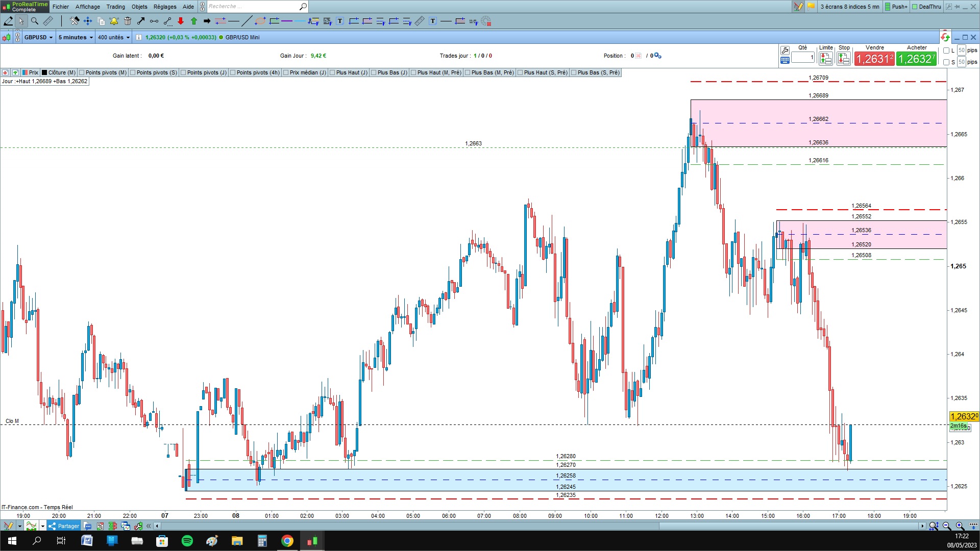Click the alert bell icon
Image resolution: width=980 pixels, height=551 pixels.
click(114, 21)
